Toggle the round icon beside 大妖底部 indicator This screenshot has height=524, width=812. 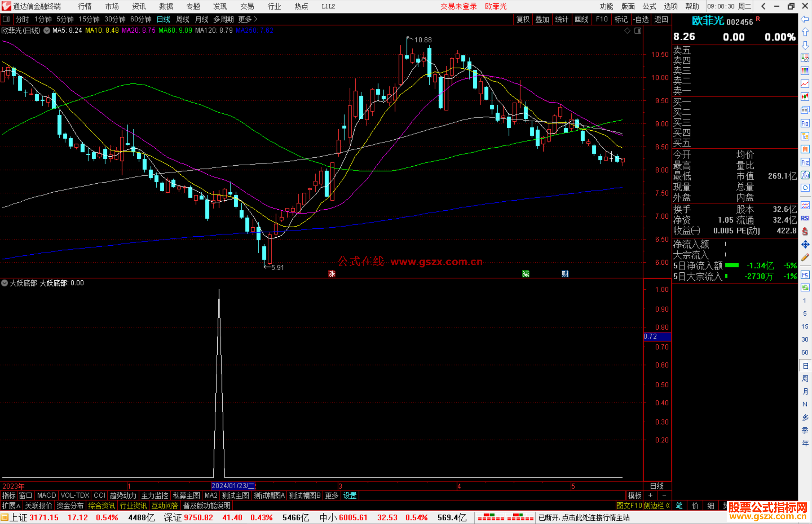pos(5,283)
